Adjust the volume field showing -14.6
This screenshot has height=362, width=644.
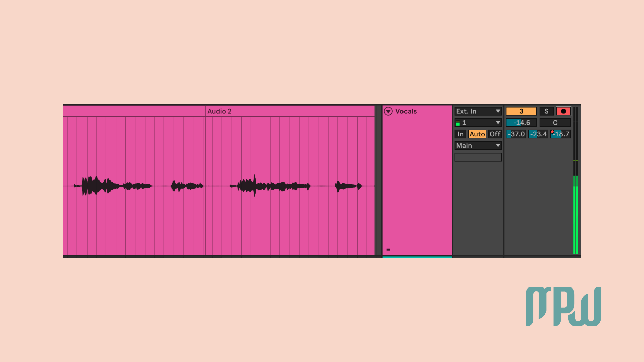(x=521, y=123)
